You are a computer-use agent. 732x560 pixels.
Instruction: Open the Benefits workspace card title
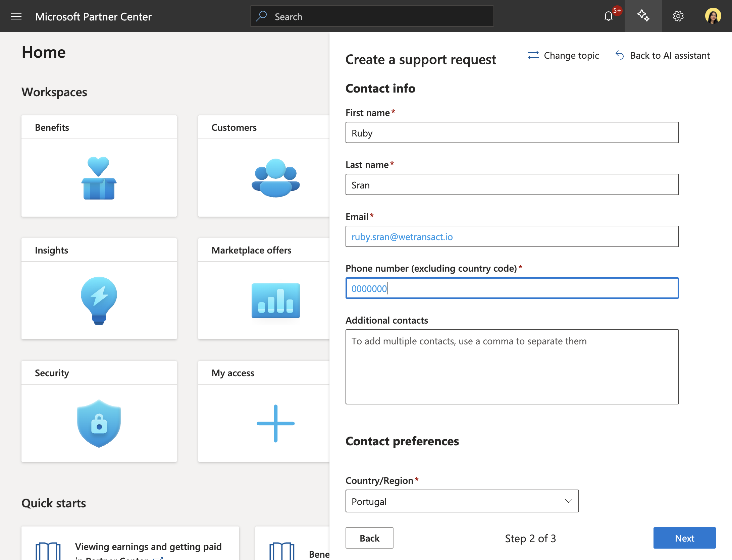click(52, 127)
